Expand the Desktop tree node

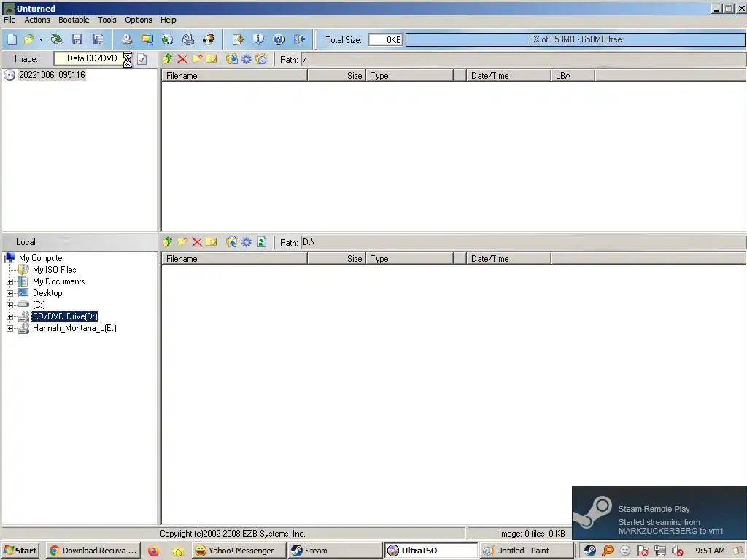[x=9, y=293]
